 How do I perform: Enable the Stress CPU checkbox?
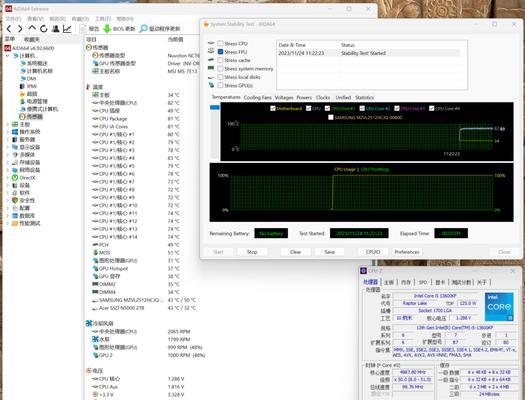[x=220, y=44]
